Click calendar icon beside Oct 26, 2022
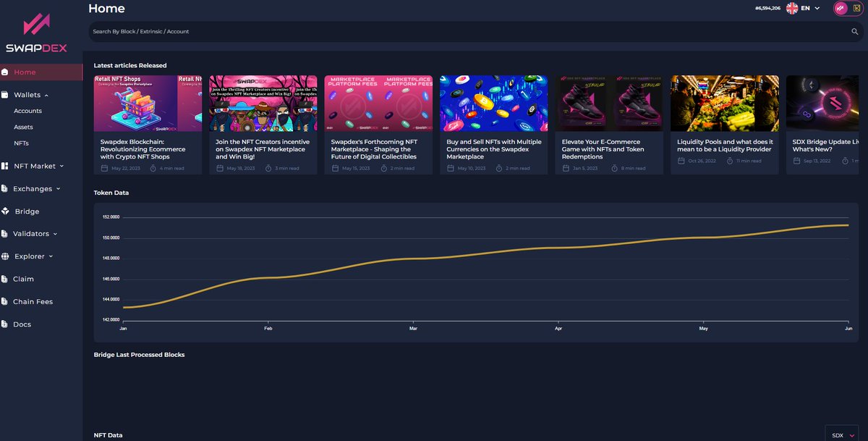868x441 pixels. coord(681,160)
